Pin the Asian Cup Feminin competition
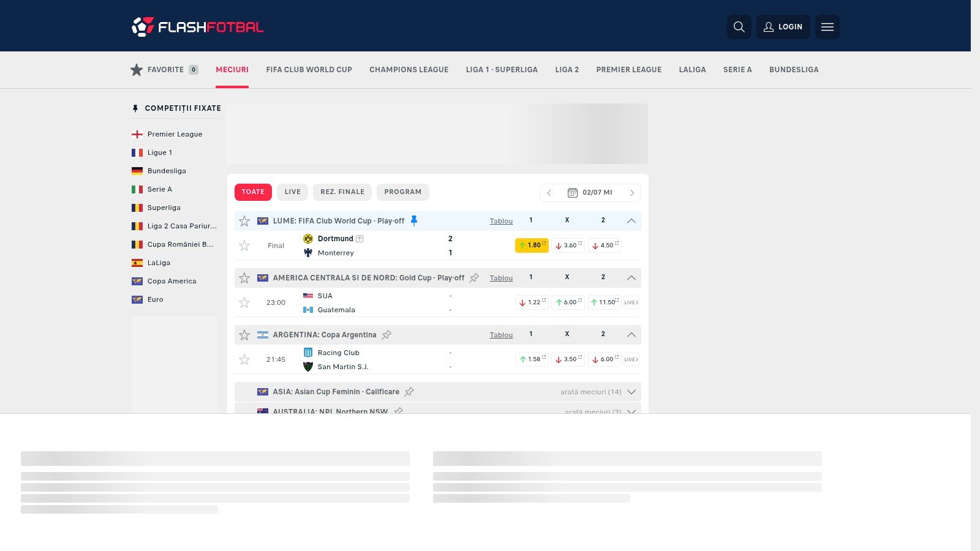The image size is (980, 551). [x=409, y=392]
